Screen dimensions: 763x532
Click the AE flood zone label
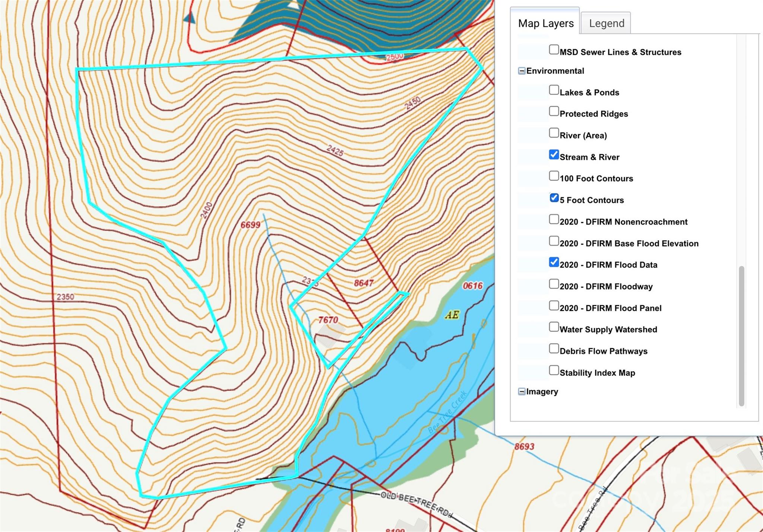[452, 315]
